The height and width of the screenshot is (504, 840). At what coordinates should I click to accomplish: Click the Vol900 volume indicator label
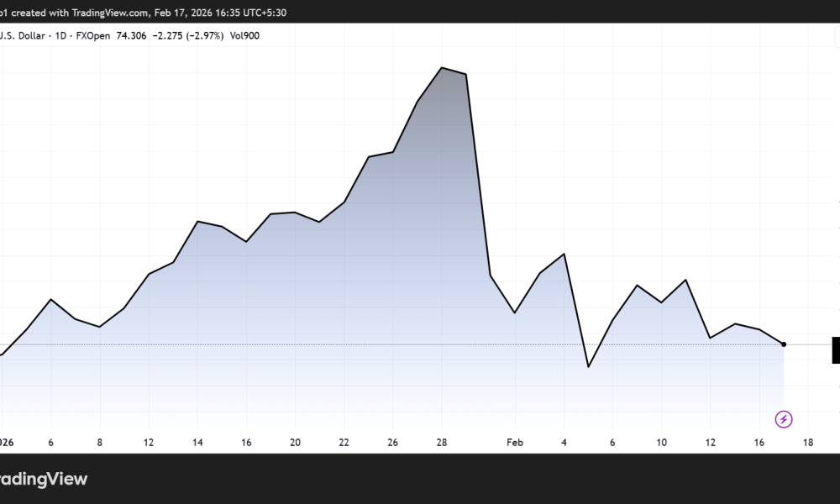(x=246, y=35)
